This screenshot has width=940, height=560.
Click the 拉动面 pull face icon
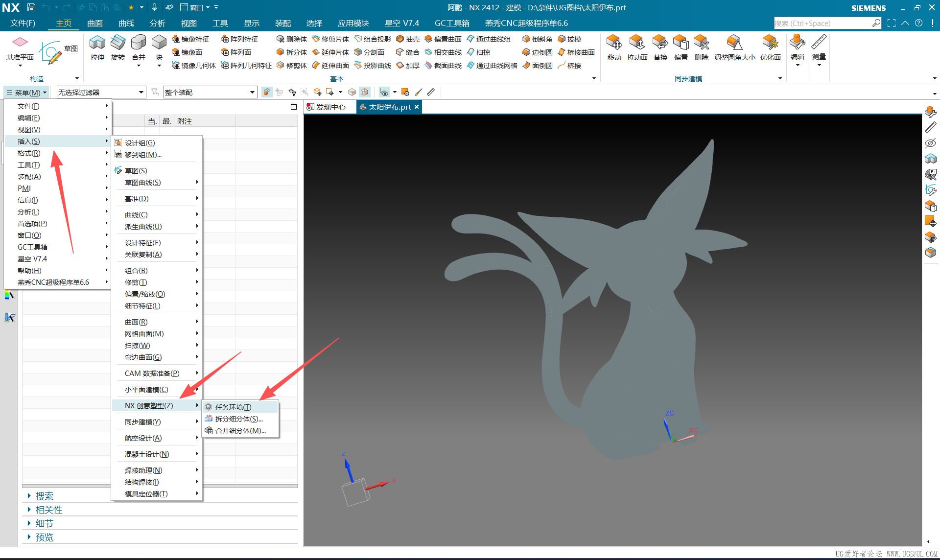(x=637, y=43)
